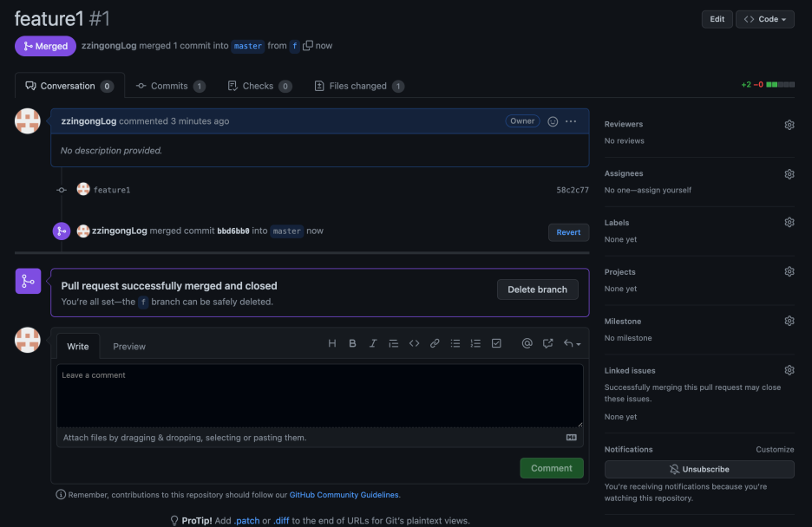
Task: Click the purple merge event icon in timeline
Action: point(62,231)
